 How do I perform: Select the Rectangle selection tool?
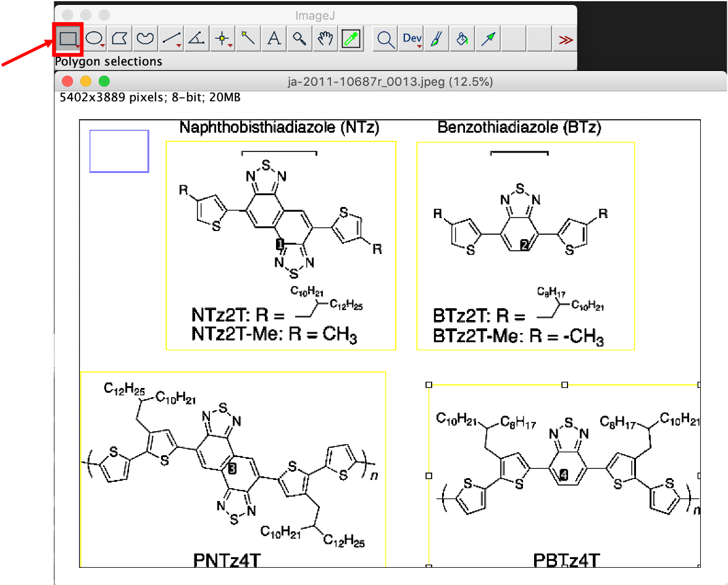coord(67,39)
